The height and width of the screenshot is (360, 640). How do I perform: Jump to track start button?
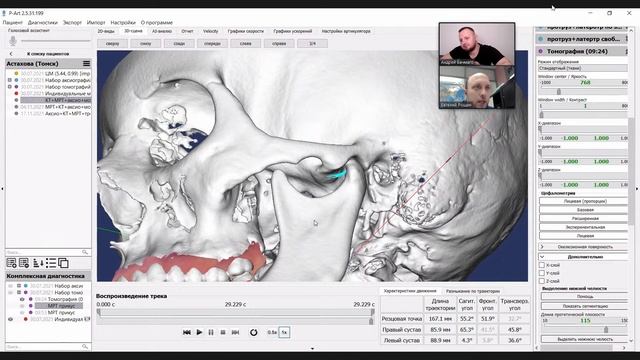pyautogui.click(x=187, y=332)
